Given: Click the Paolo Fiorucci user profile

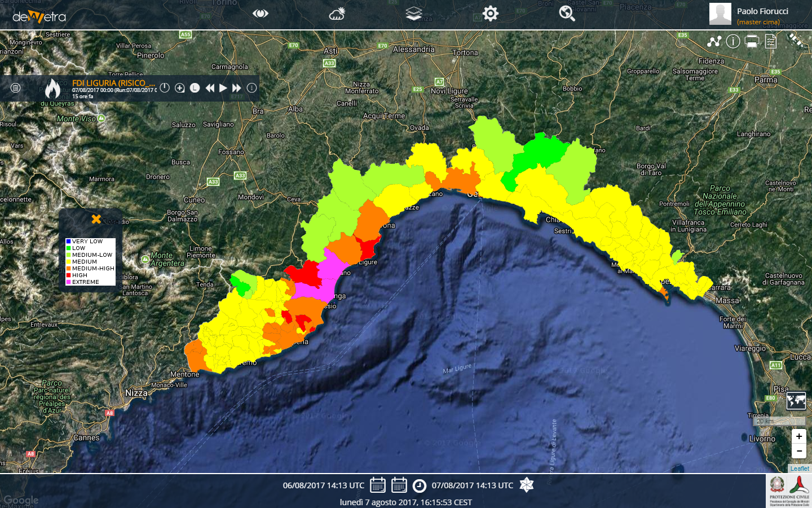Looking at the screenshot, I should (x=750, y=15).
